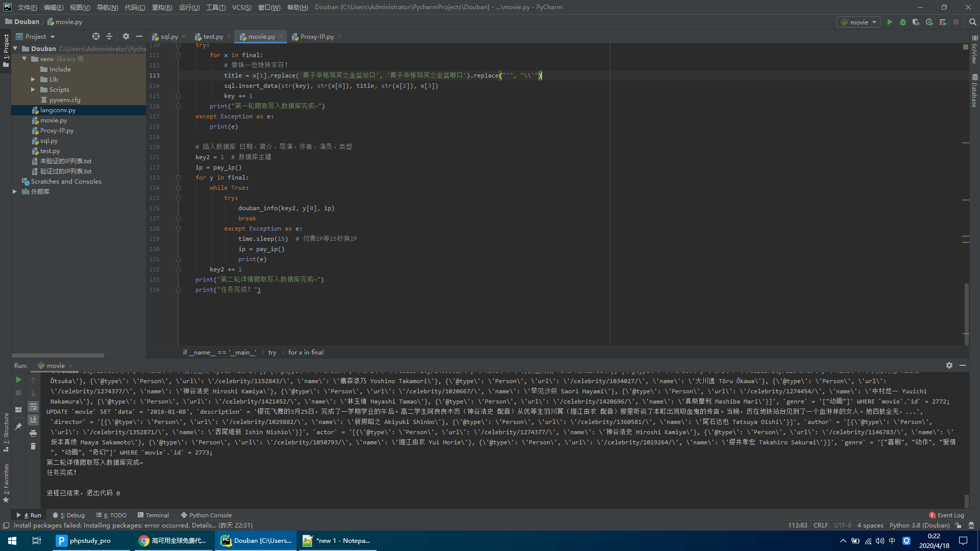This screenshot has height=551, width=980.
Task: Print the Run console output
Action: (x=33, y=433)
